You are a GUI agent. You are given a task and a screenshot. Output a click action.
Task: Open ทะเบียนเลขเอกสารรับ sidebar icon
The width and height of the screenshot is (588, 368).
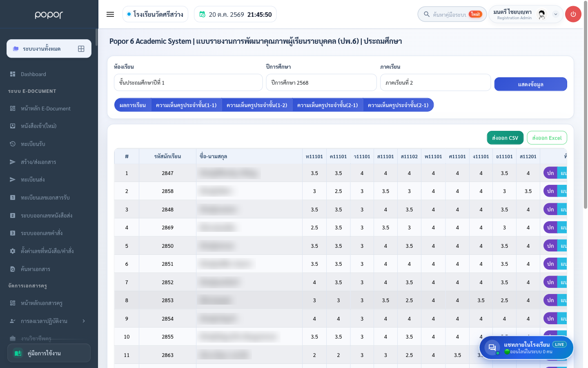point(13,197)
